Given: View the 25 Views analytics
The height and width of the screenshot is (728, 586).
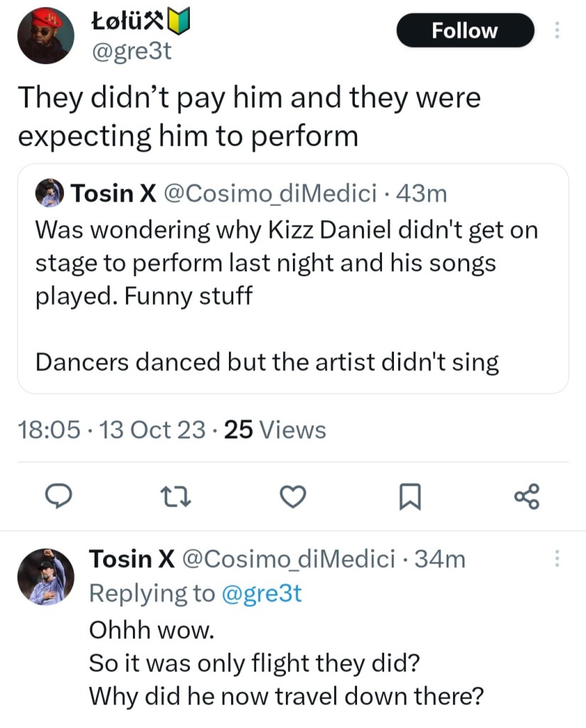Looking at the screenshot, I should [275, 430].
